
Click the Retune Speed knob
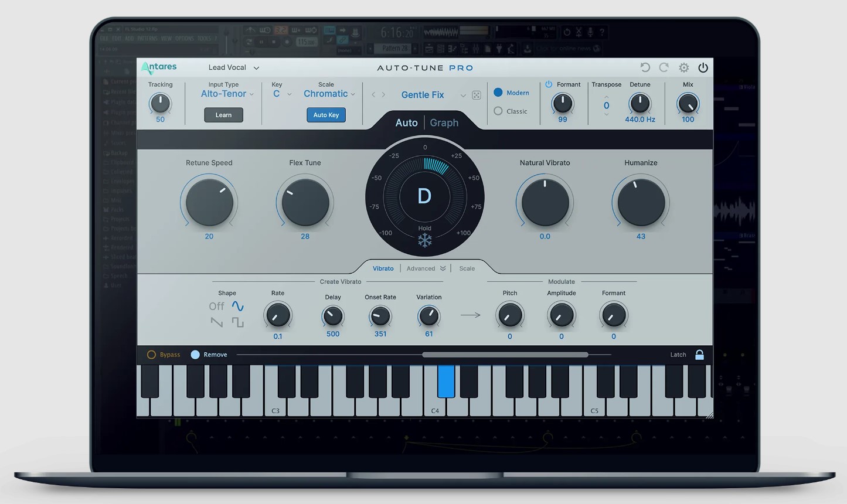point(209,202)
